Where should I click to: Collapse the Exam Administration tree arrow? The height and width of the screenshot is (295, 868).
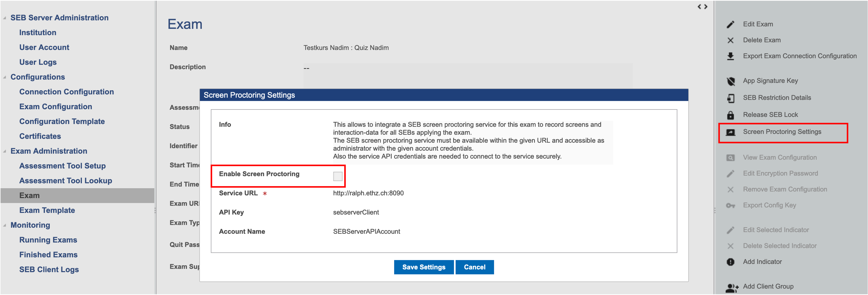click(5, 151)
